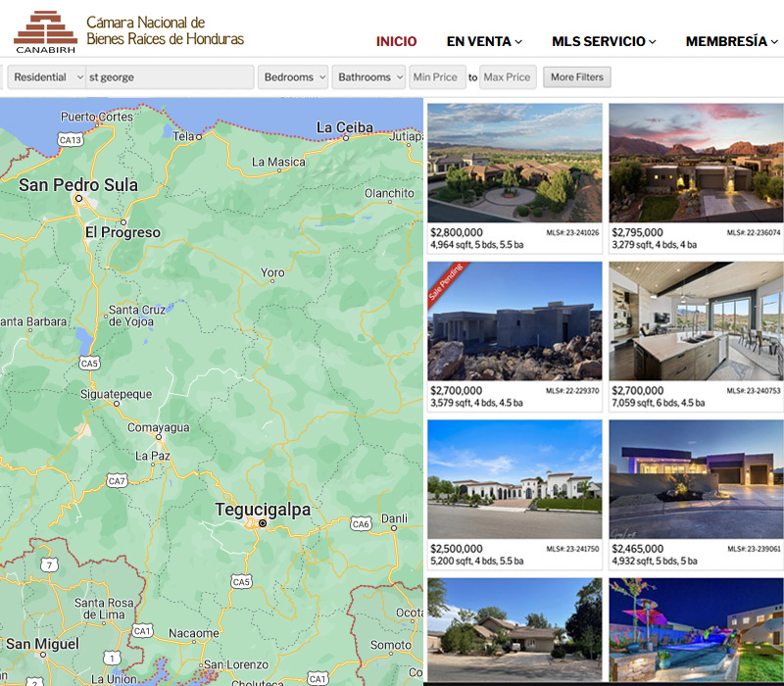
Task: Click the Tegucigalpa label on the map
Action: 263,510
